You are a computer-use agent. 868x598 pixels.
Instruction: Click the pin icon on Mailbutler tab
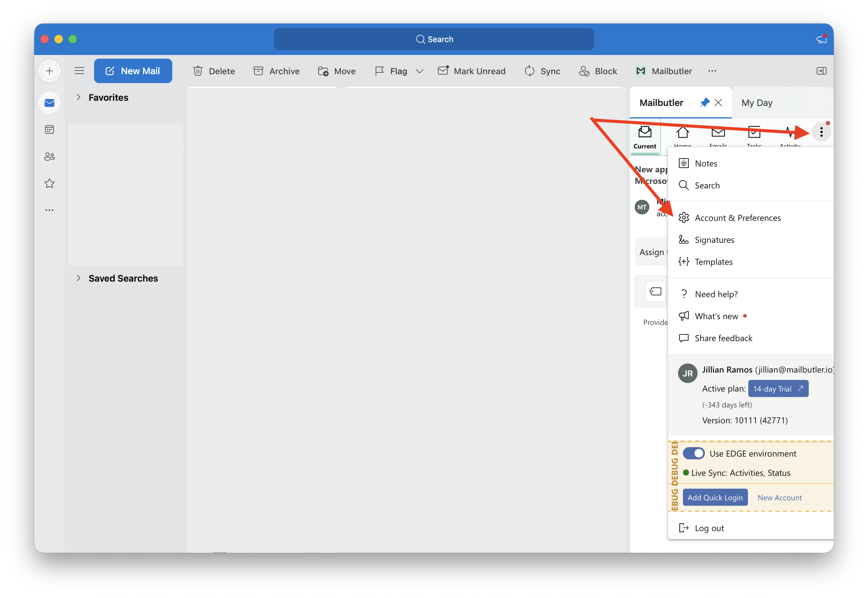tap(704, 103)
